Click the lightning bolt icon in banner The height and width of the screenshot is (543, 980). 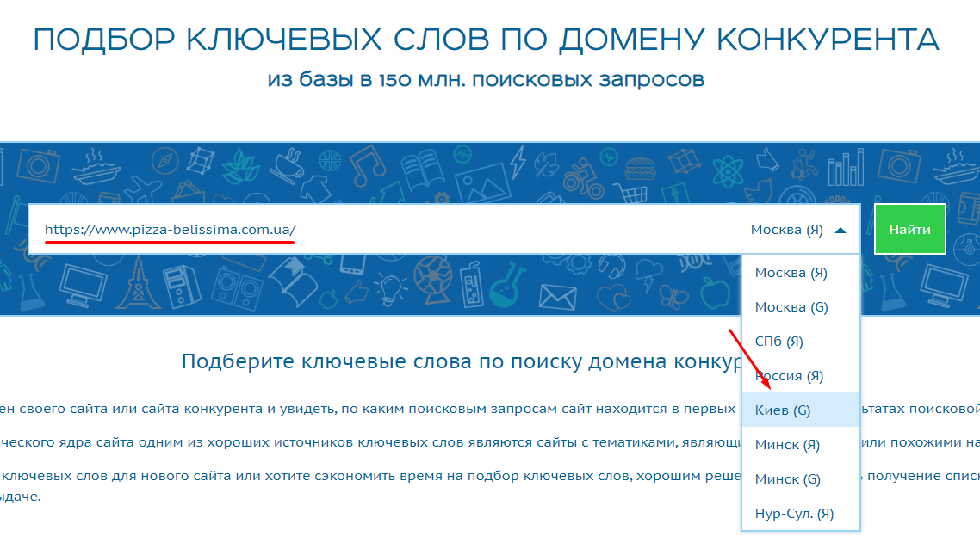click(518, 160)
